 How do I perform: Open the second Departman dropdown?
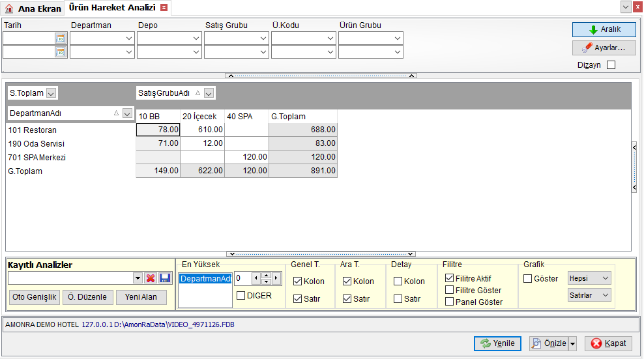coord(129,51)
